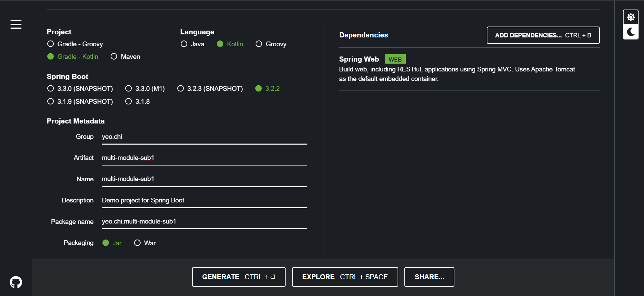Switch to dark theme with moon icon

click(631, 32)
